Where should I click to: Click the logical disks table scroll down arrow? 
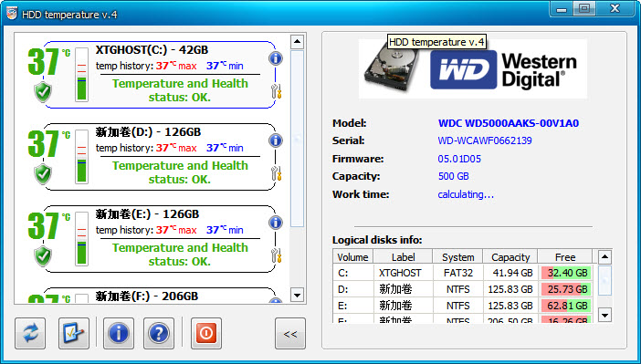coord(604,315)
